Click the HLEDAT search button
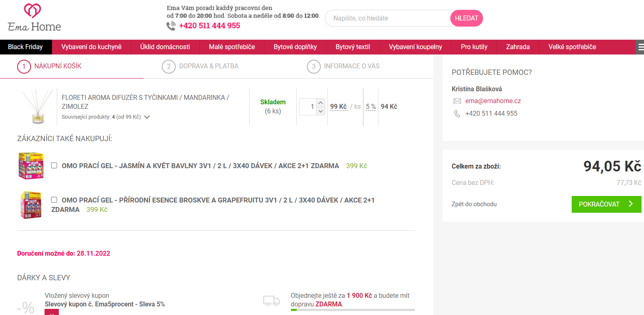The width and height of the screenshot is (644, 315). click(466, 18)
